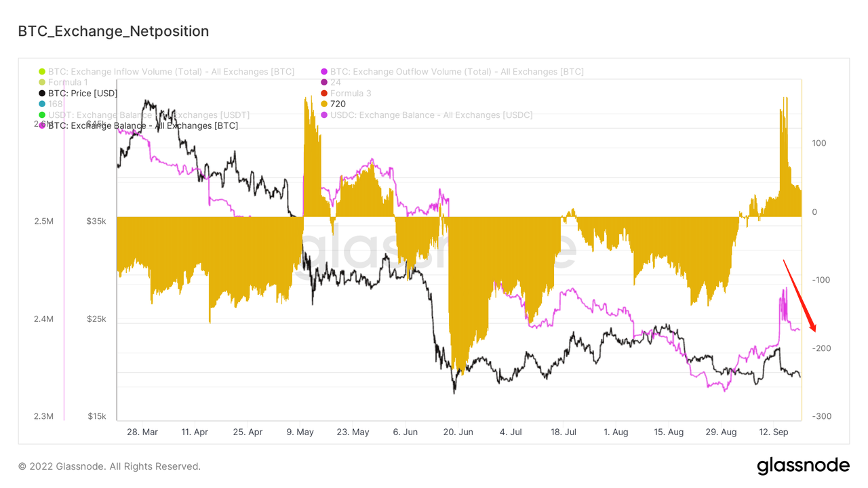Click the BTC_Exchange_Netposition chart title
The width and height of the screenshot is (868, 488).
click(x=113, y=31)
